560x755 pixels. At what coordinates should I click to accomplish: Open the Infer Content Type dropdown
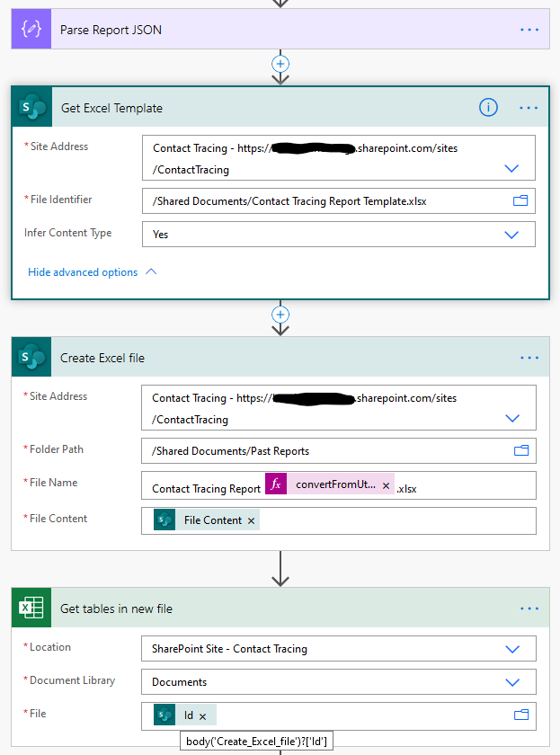(511, 235)
